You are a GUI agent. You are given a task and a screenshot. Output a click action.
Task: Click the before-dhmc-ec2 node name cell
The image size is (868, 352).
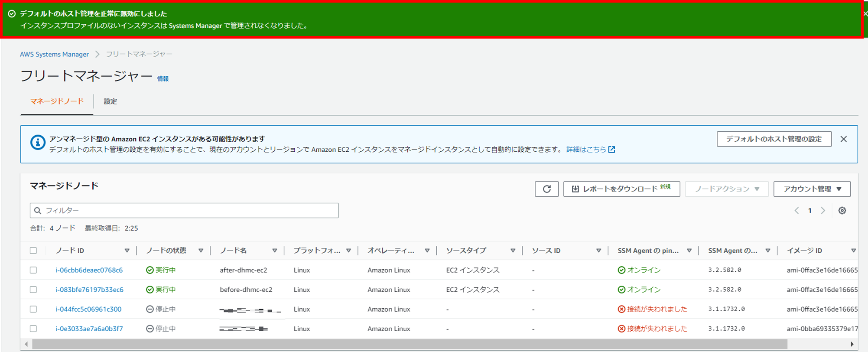(x=246, y=290)
